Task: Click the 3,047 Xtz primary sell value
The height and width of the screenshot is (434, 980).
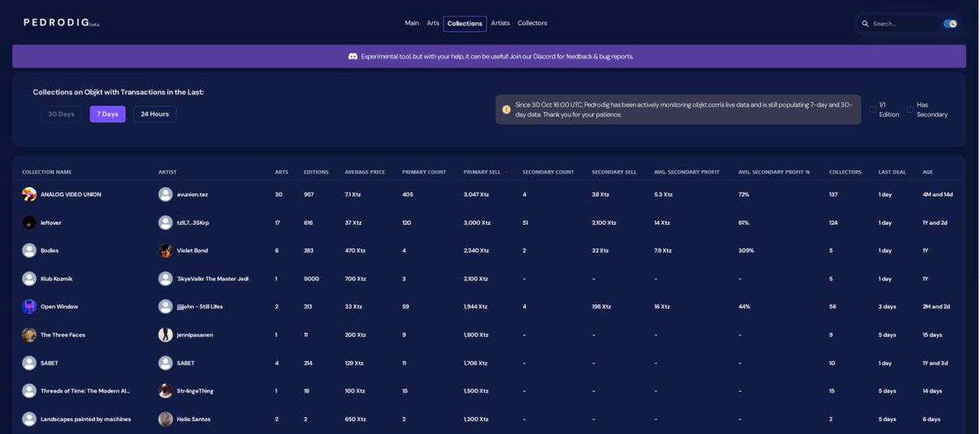Action: [x=476, y=195]
